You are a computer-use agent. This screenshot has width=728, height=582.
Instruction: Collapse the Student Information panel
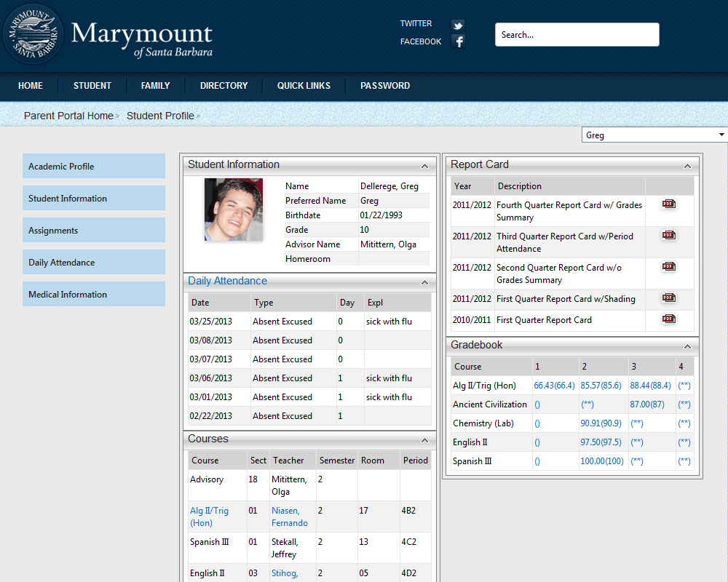click(x=424, y=164)
